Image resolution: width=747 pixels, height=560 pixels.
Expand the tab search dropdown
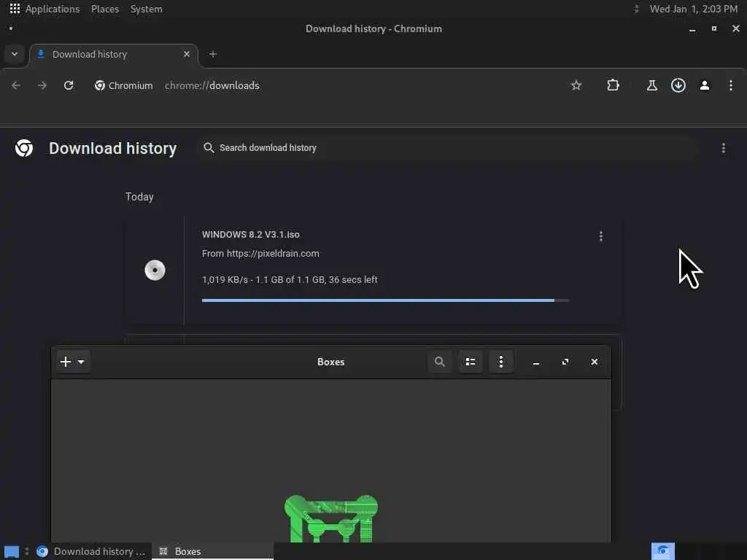[x=15, y=54]
